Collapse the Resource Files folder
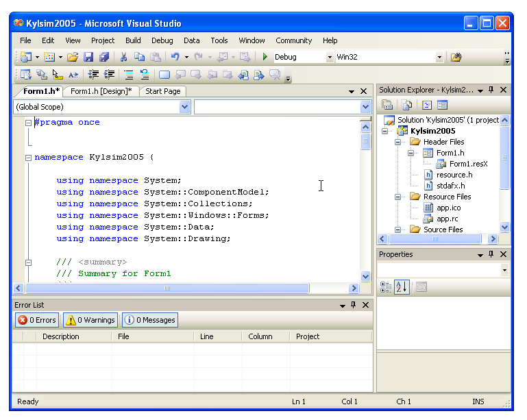Image resolution: width=527 pixels, height=420 pixels. click(397, 197)
